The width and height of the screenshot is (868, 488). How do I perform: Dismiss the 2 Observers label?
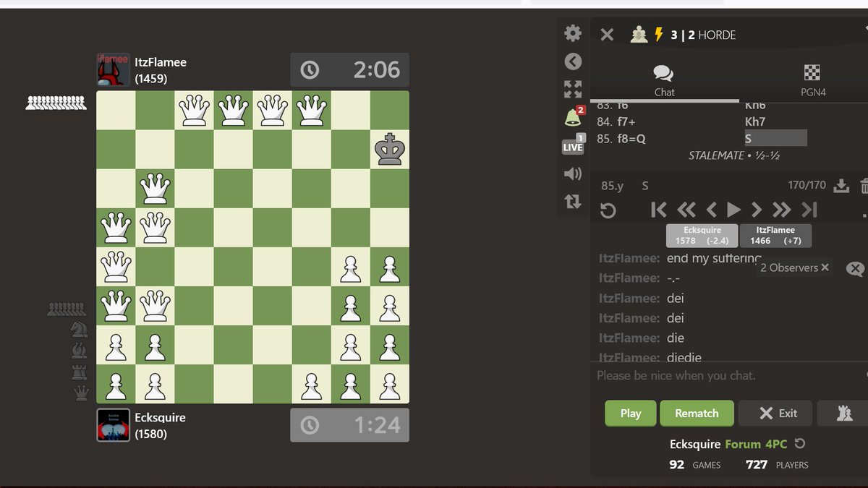825,267
